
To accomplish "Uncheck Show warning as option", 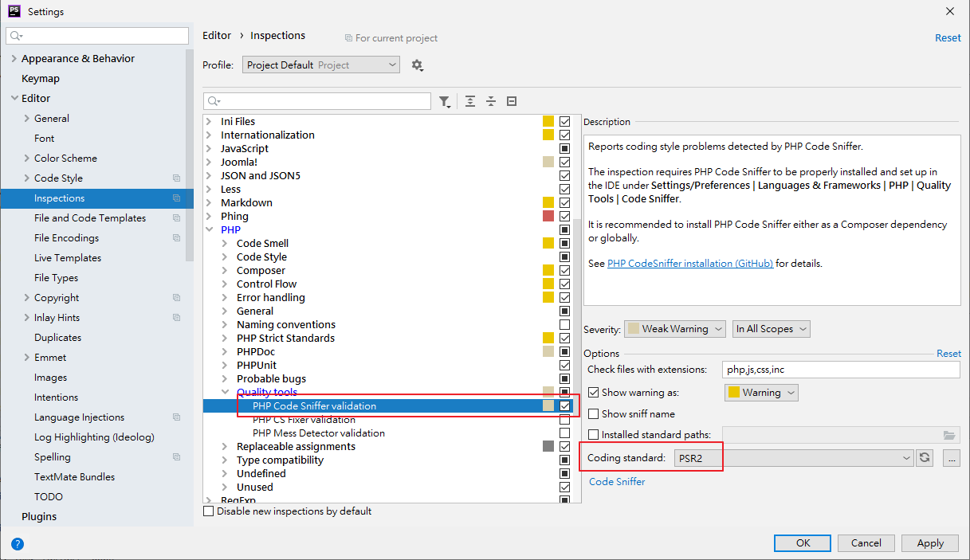I will pos(593,392).
